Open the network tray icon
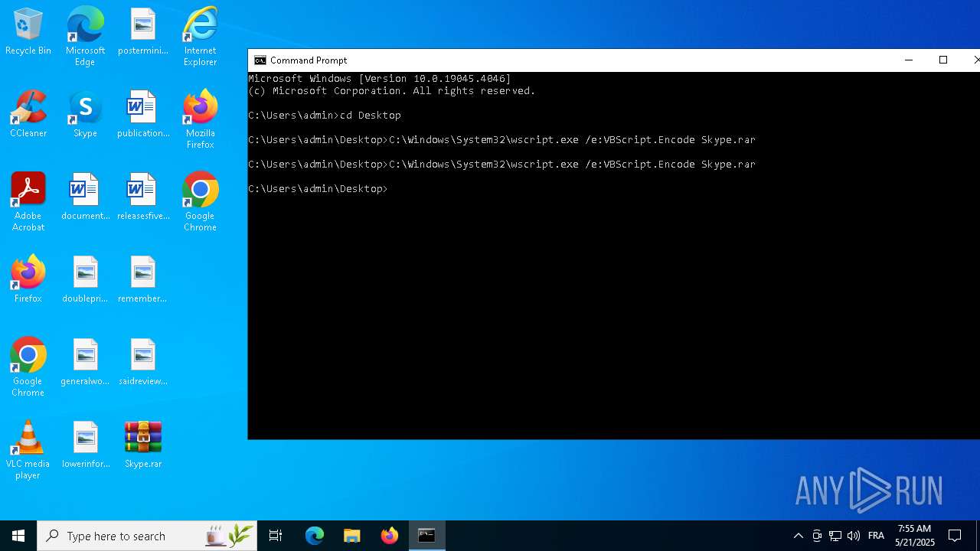 coord(835,536)
